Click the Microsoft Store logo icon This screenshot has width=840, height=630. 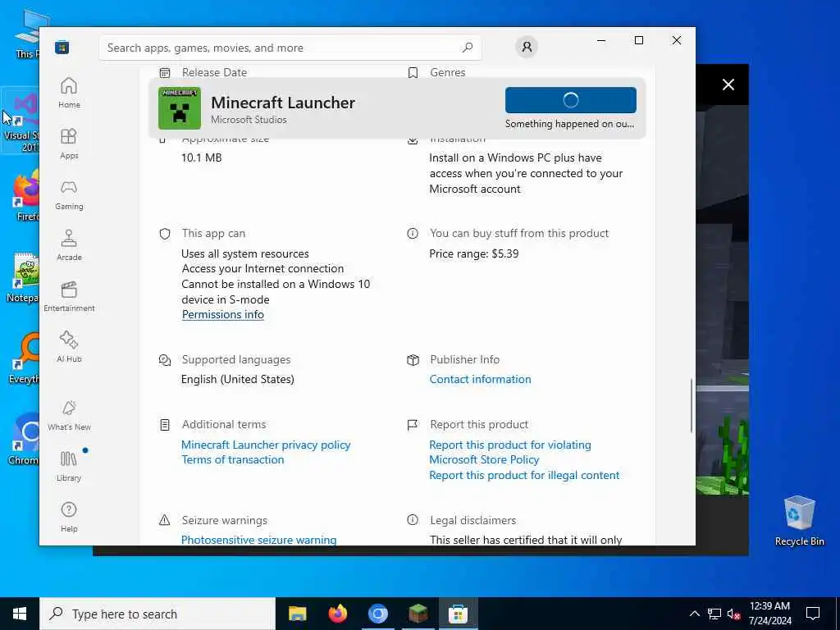[x=62, y=47]
